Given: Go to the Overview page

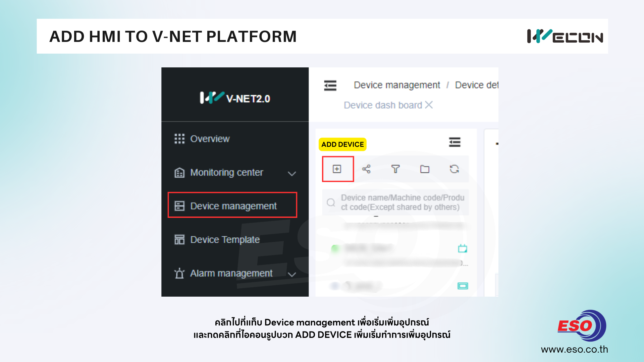Looking at the screenshot, I should click(210, 139).
